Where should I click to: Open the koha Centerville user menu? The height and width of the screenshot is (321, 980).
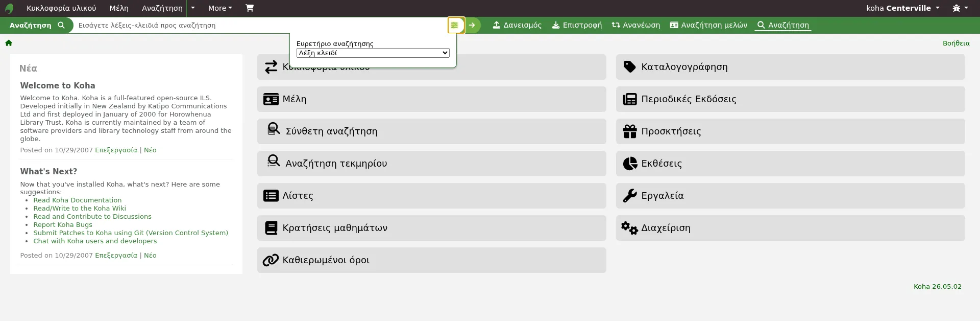coord(903,8)
